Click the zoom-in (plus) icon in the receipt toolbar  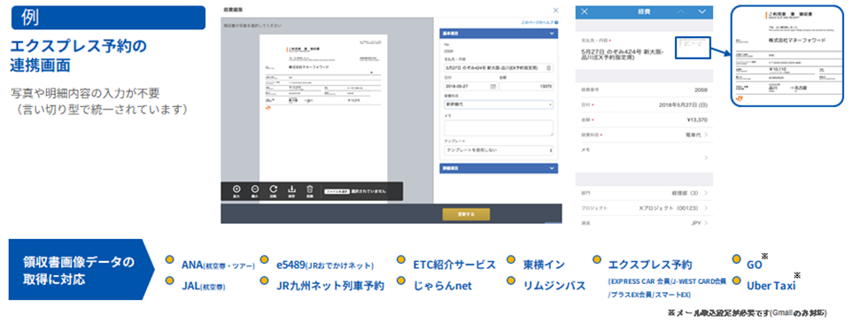(237, 189)
